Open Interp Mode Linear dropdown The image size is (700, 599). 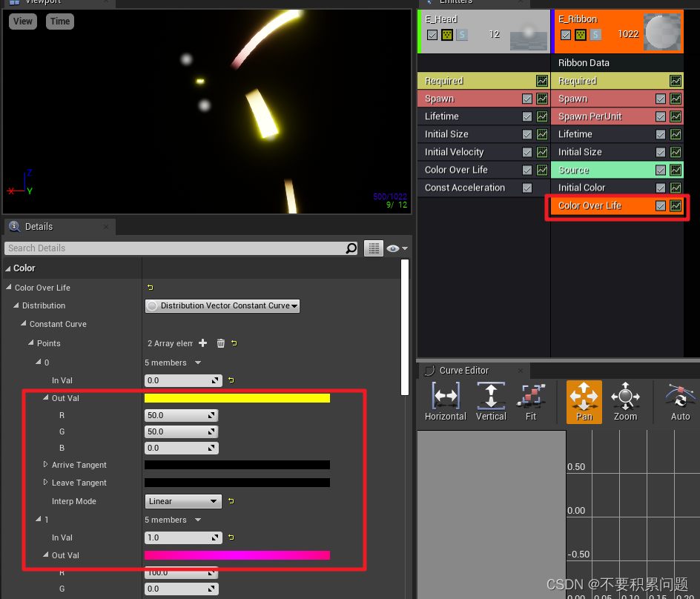pos(183,501)
